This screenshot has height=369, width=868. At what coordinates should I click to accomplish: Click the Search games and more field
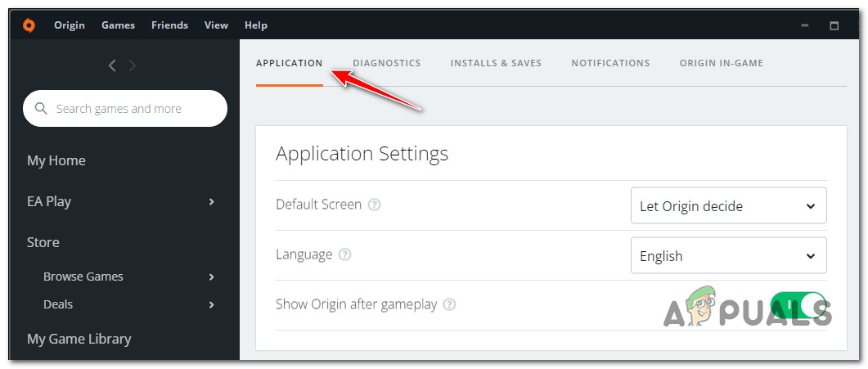pos(125,109)
